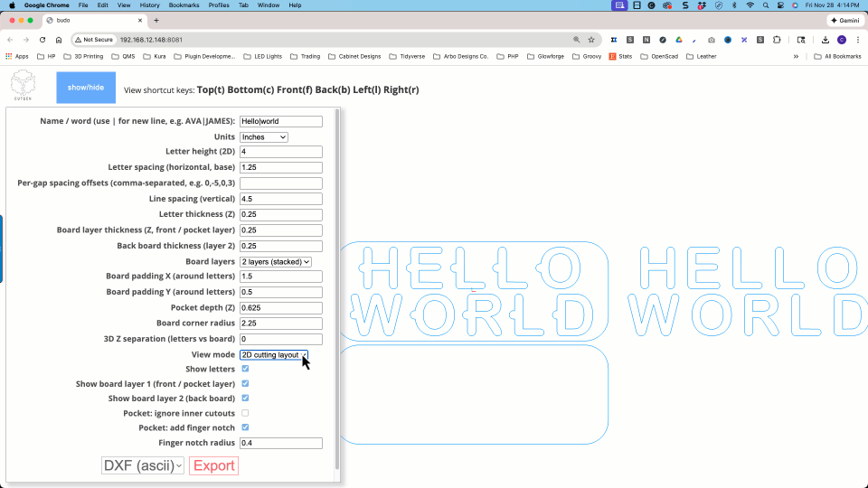Image resolution: width=868 pixels, height=488 pixels.
Task: Reload the page with the refresh icon
Action: click(x=42, y=40)
